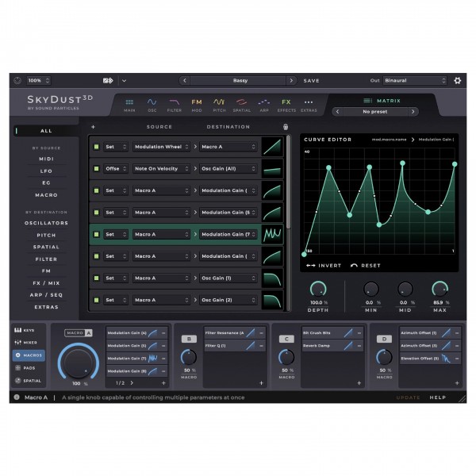This screenshot has width=476, height=476.
Task: Click the Invert curve button
Action: pyautogui.click(x=324, y=266)
